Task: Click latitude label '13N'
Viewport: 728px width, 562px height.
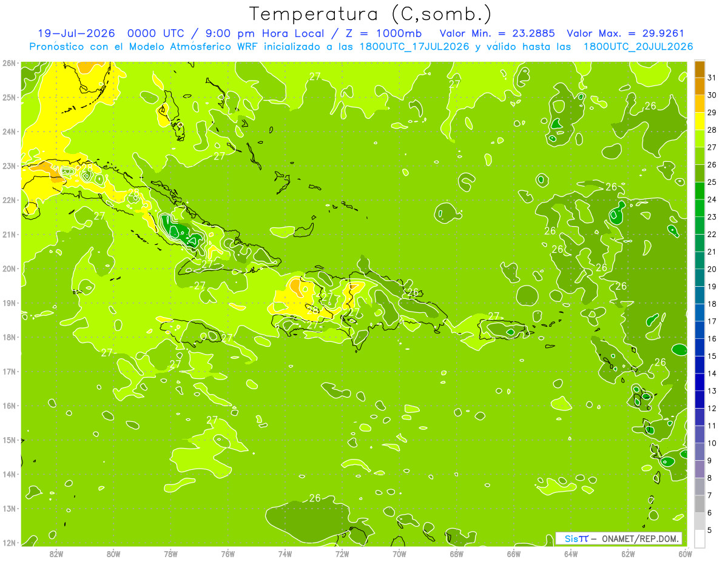Action: (x=9, y=508)
